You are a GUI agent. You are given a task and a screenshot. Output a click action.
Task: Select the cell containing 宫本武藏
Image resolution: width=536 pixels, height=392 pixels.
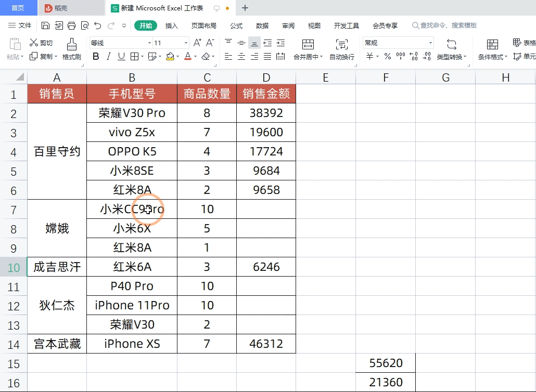[57, 343]
